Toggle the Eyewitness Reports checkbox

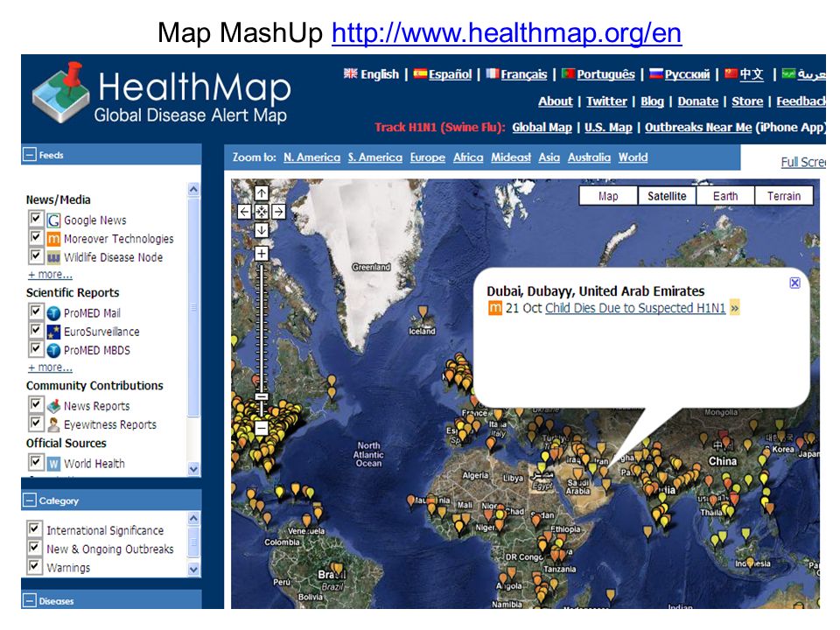35,423
